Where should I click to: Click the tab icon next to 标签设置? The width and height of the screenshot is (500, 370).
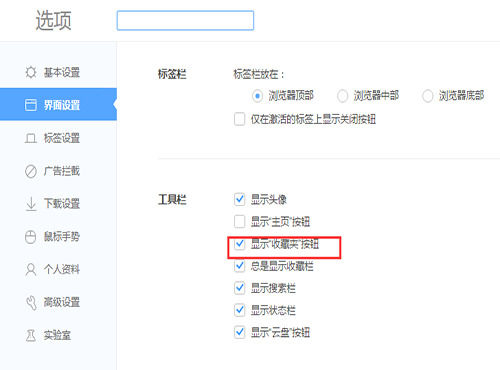click(31, 138)
